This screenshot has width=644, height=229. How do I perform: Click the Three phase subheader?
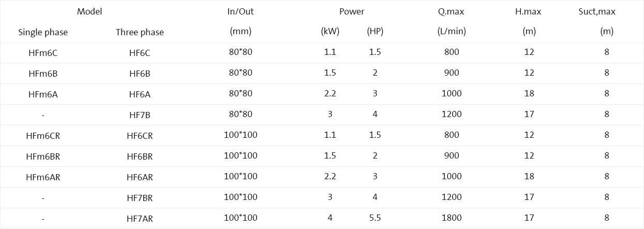pyautogui.click(x=140, y=32)
